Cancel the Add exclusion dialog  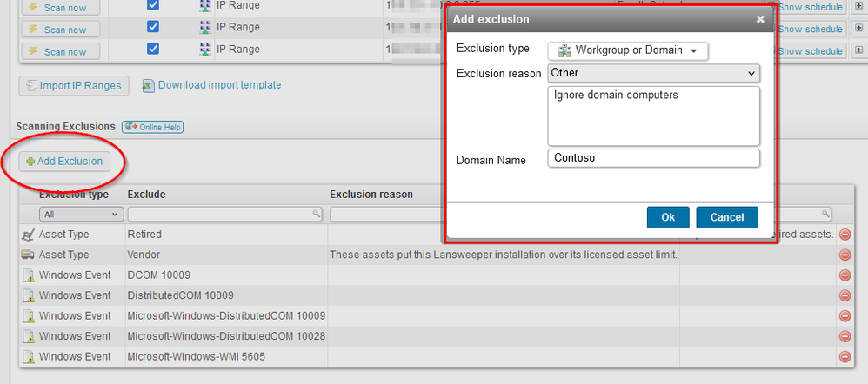point(727,217)
